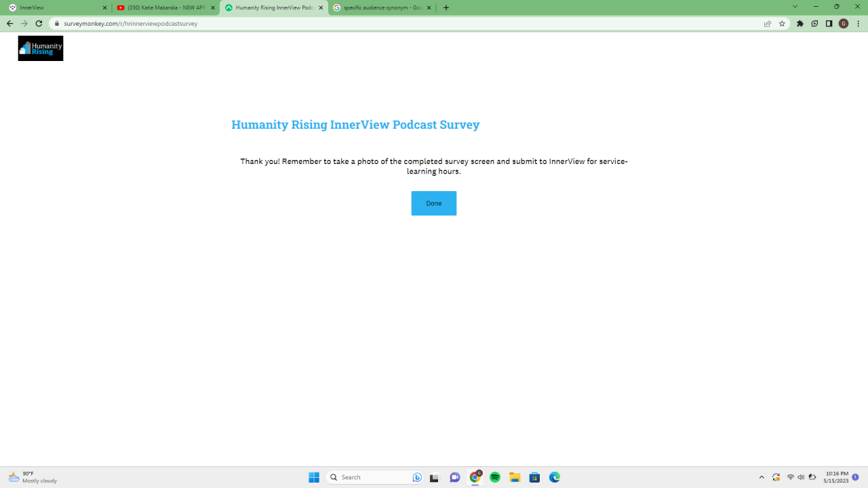868x488 pixels.
Task: Open the specific audience synonym Google tab
Action: [x=382, y=7]
